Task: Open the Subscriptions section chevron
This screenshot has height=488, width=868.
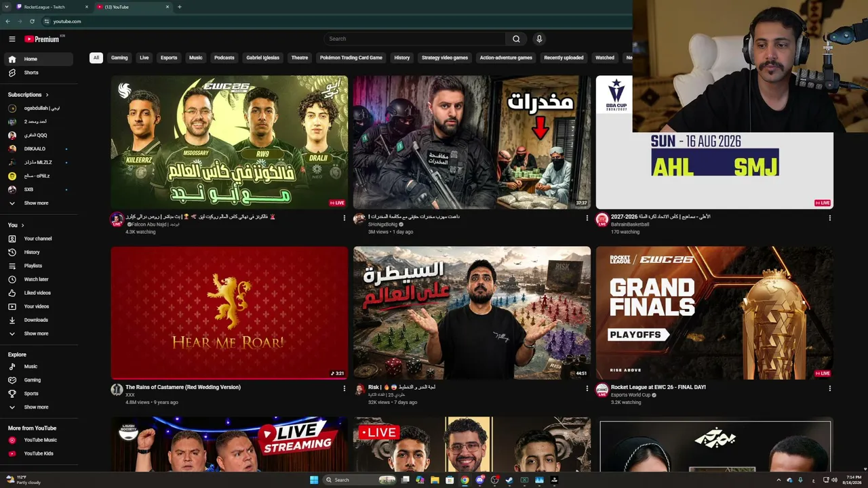Action: click(47, 95)
